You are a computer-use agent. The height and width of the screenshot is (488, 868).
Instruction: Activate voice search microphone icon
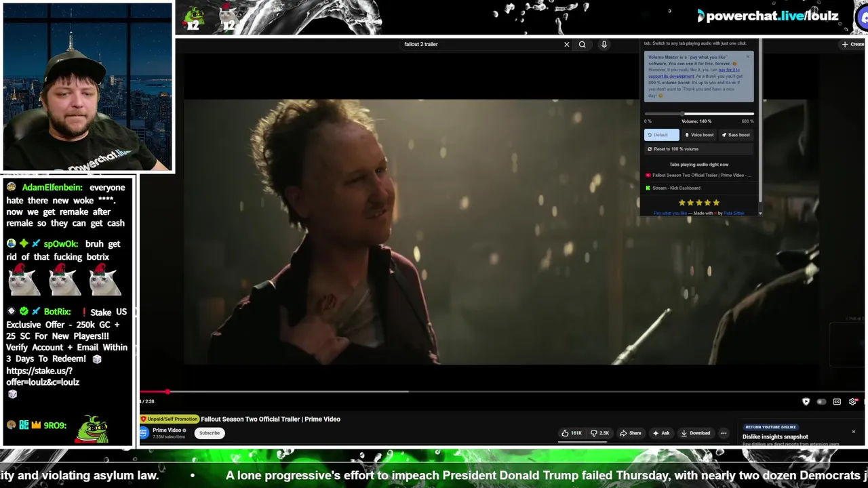(604, 45)
